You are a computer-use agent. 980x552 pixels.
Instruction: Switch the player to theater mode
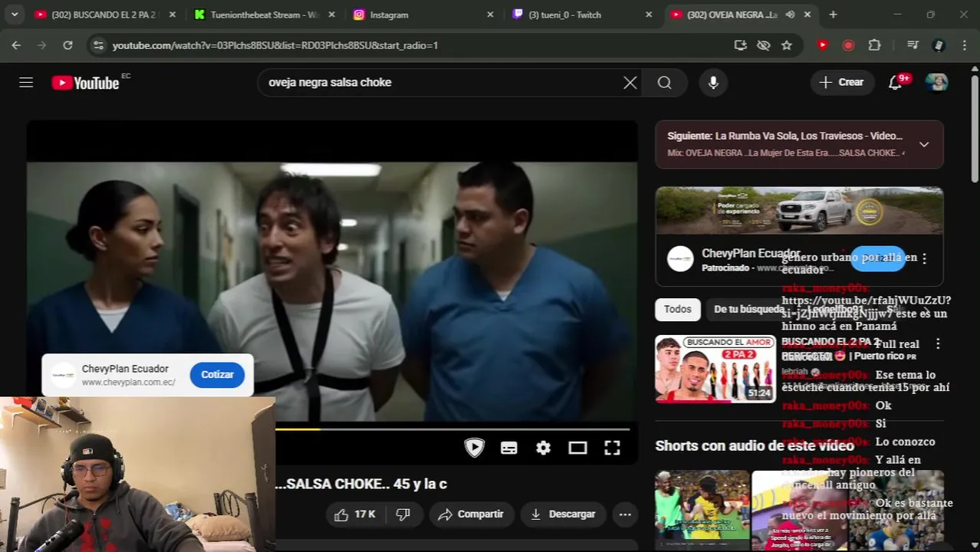coord(577,448)
